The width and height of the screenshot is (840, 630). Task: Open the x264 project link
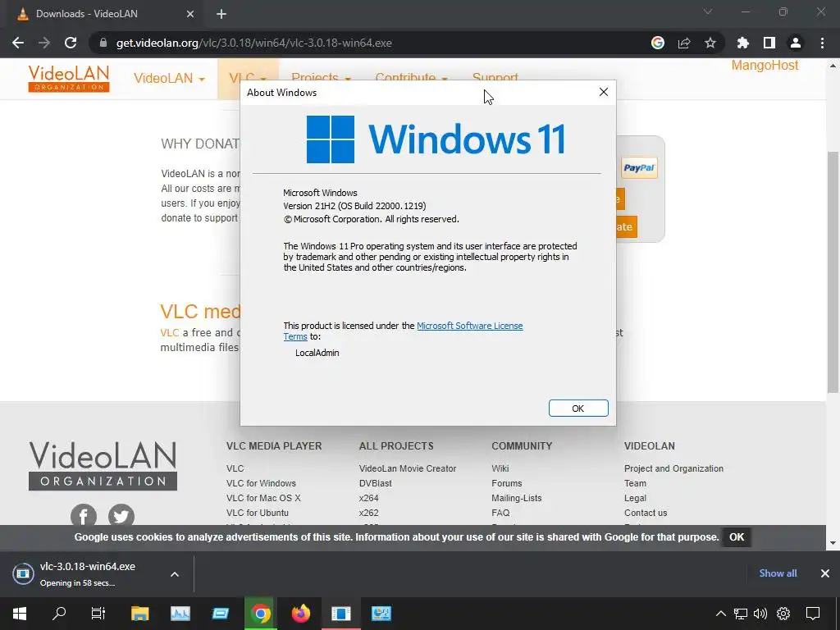pos(368,498)
